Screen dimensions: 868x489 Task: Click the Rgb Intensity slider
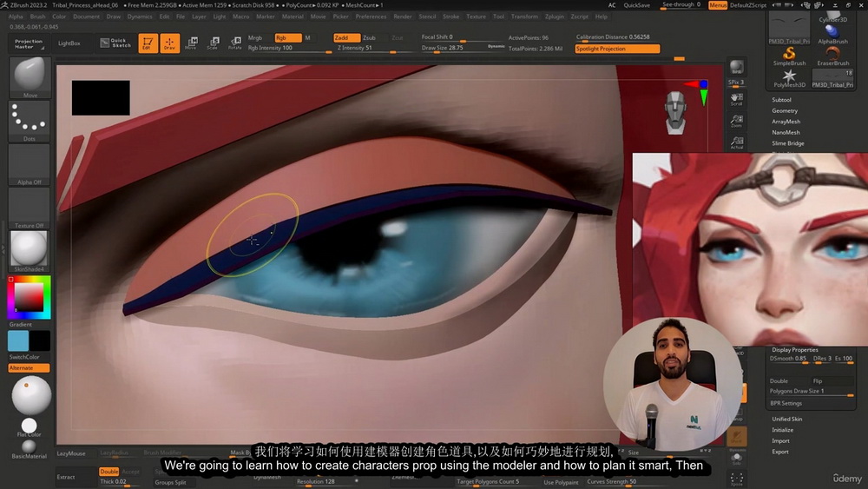click(x=289, y=48)
